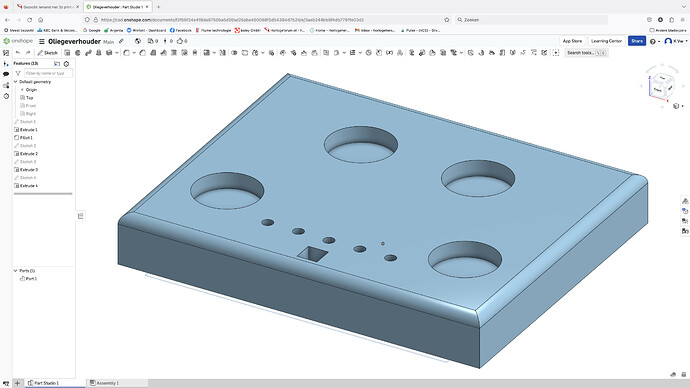The width and height of the screenshot is (690, 388).
Task: Click the blue Share button
Action: pyautogui.click(x=637, y=41)
